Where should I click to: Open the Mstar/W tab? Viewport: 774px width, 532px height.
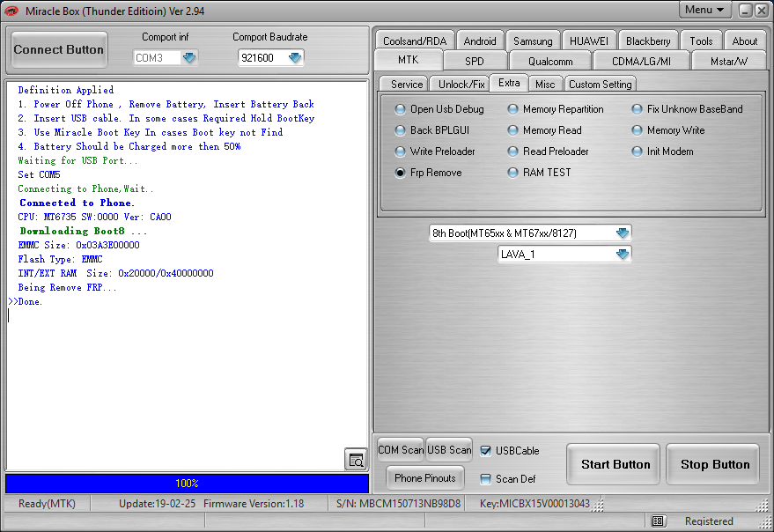click(x=728, y=62)
